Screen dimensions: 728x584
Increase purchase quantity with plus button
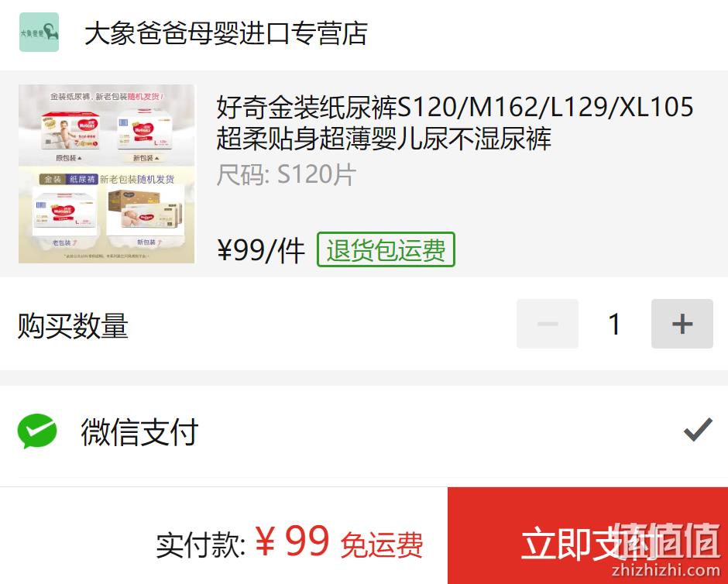coord(682,324)
